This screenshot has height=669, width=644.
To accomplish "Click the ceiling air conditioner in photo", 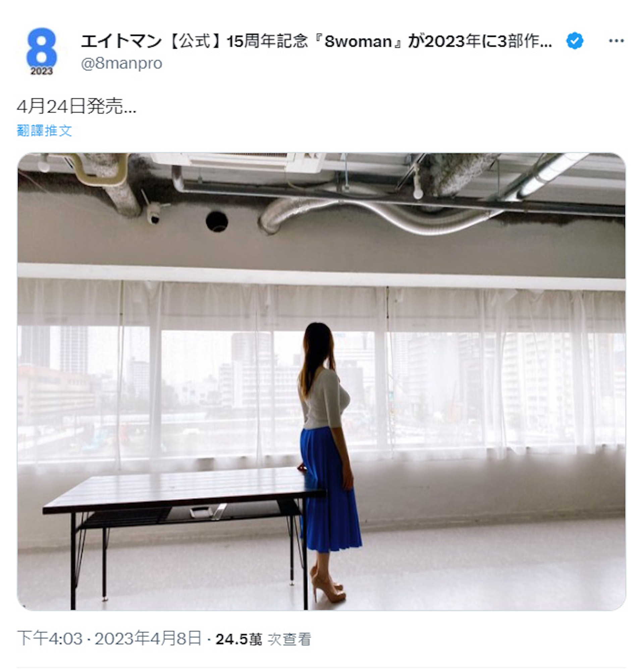I will 239,162.
